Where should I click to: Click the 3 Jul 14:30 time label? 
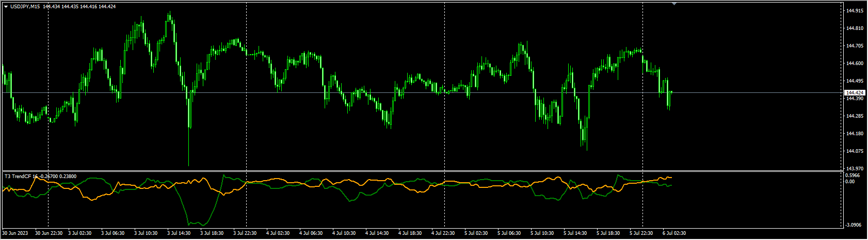(179, 233)
